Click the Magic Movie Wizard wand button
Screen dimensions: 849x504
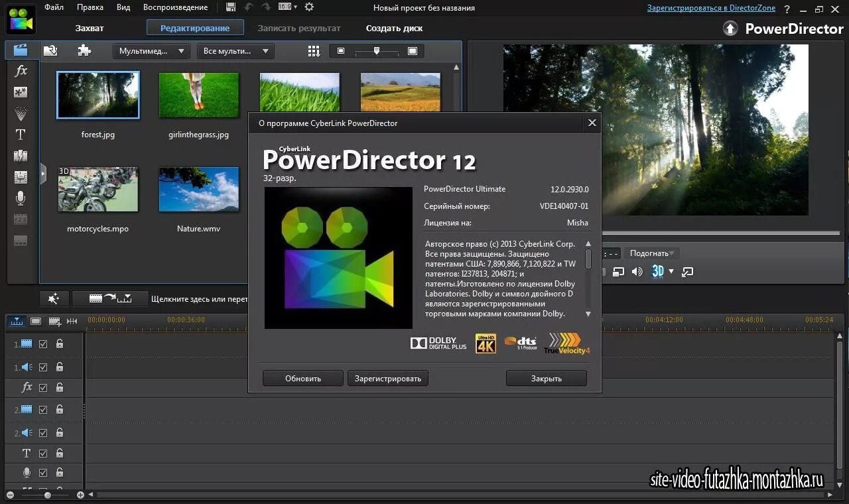[x=54, y=299]
